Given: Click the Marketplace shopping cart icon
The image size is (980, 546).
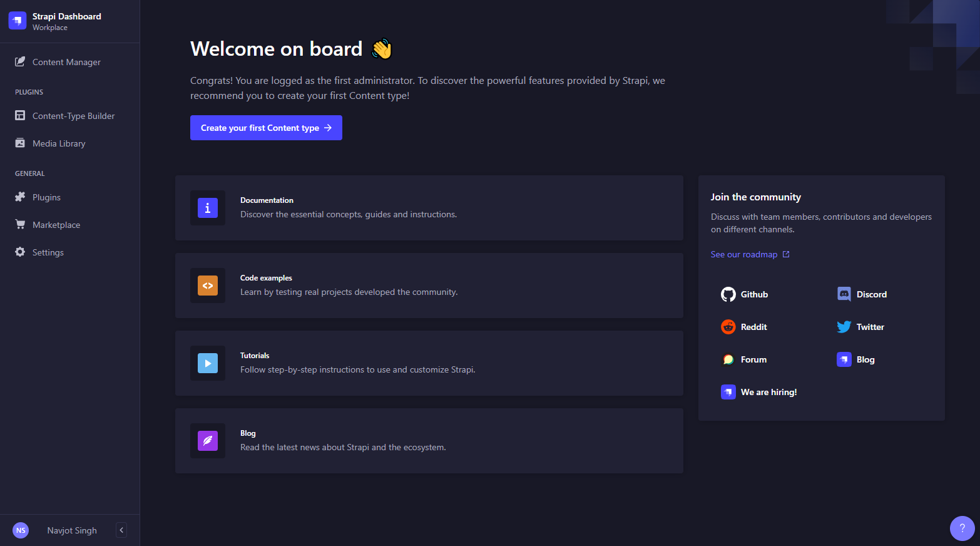Looking at the screenshot, I should point(20,224).
